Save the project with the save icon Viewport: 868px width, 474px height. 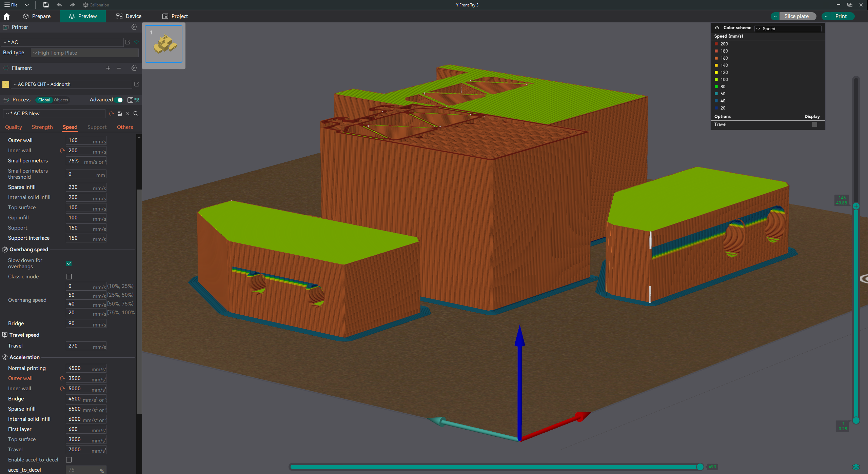click(45, 5)
